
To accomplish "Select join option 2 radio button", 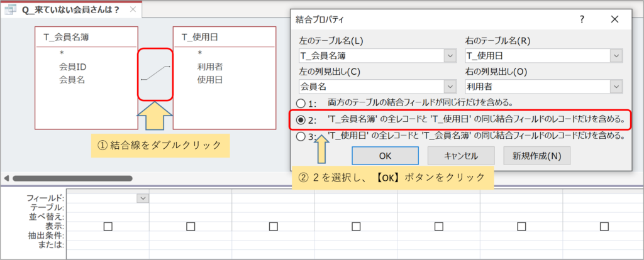I will tap(301, 120).
